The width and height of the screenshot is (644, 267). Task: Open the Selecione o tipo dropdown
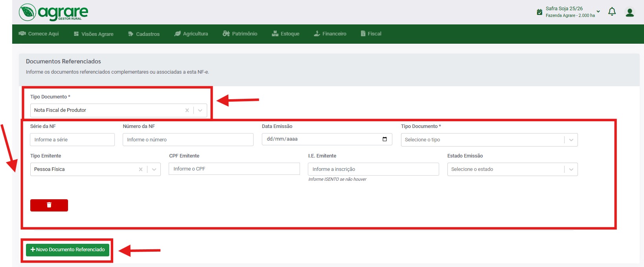pyautogui.click(x=489, y=140)
